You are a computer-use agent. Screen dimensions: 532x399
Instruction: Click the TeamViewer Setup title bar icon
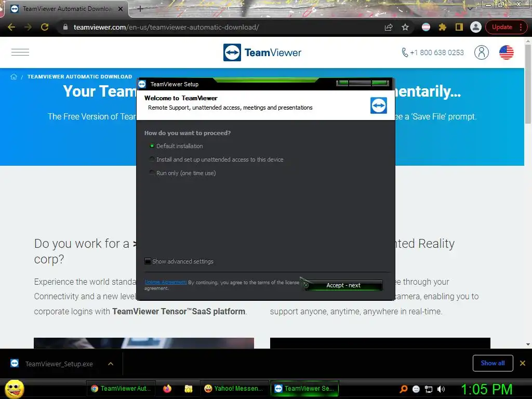[142, 84]
